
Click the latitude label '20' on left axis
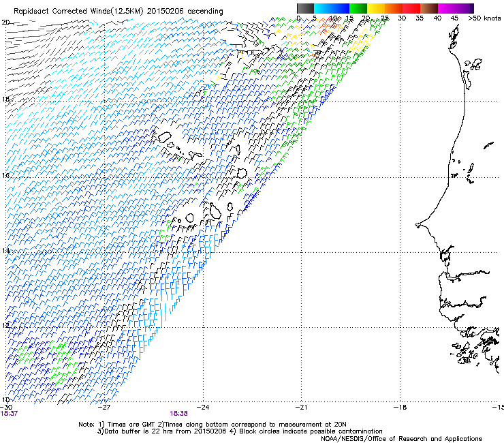5,22
